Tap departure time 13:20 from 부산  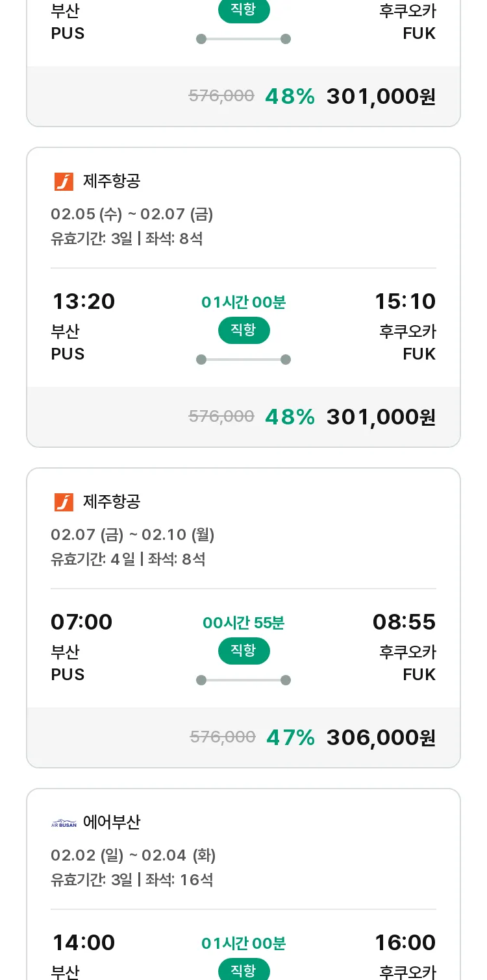[x=83, y=302]
